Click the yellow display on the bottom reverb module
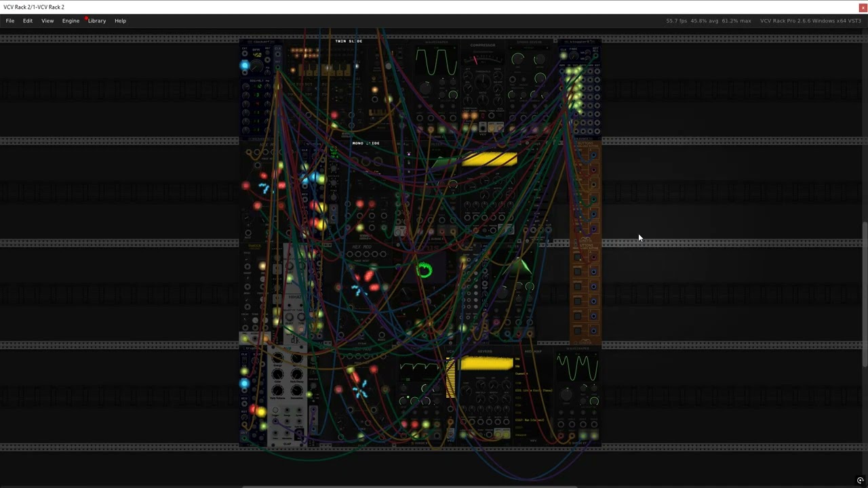 pos(486,364)
